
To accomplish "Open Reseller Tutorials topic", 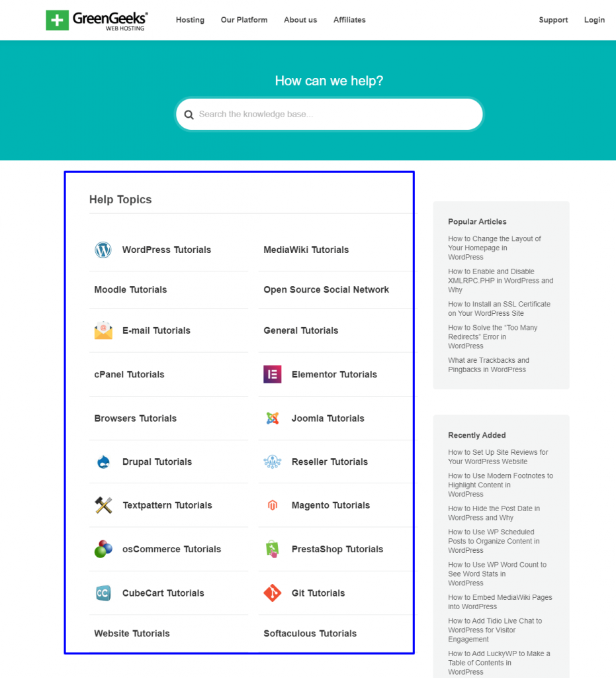I will click(330, 461).
